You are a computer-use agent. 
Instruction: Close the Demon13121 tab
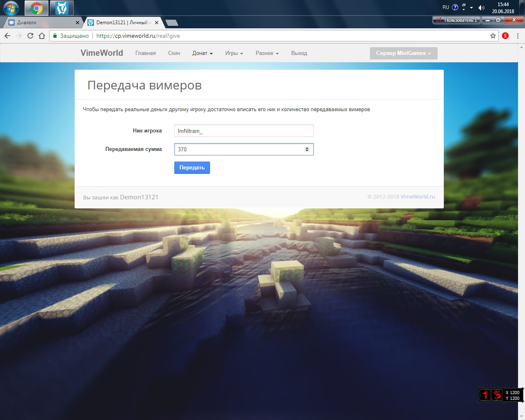[157, 23]
